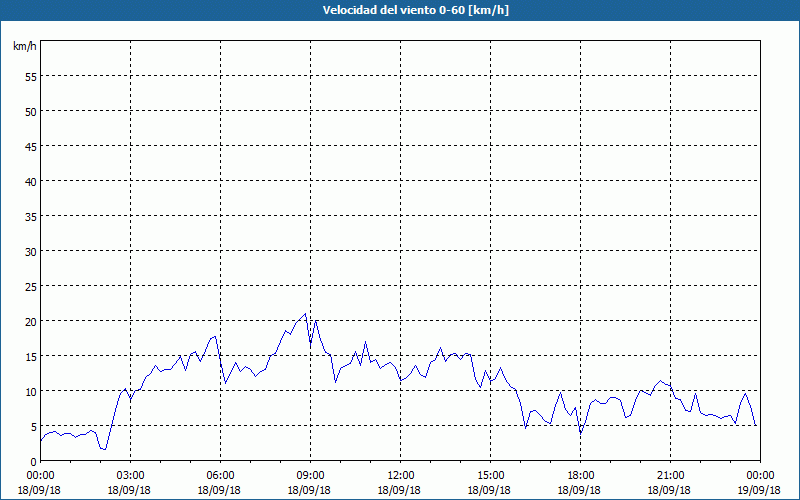Click the 09:00 time axis label
800x500 pixels.
coord(310,476)
